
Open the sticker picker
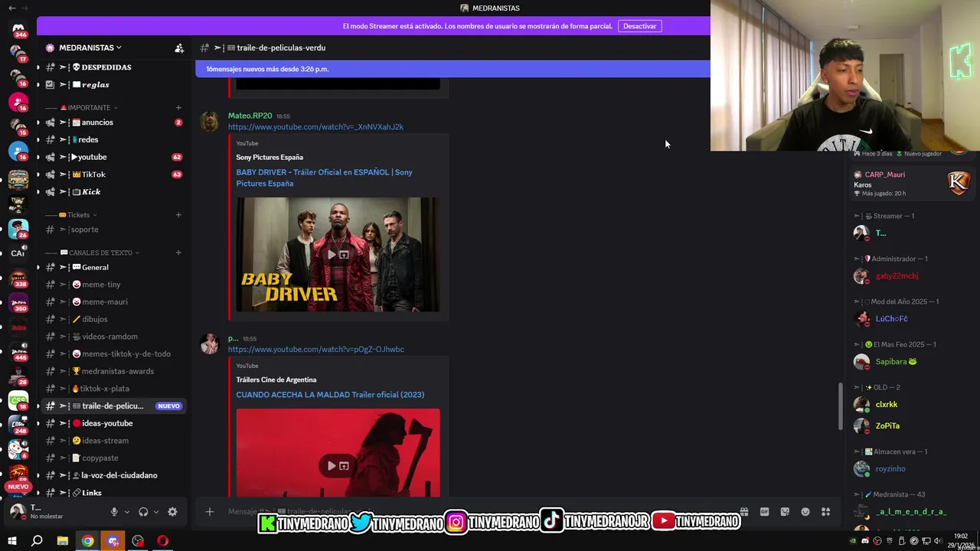coord(785,512)
